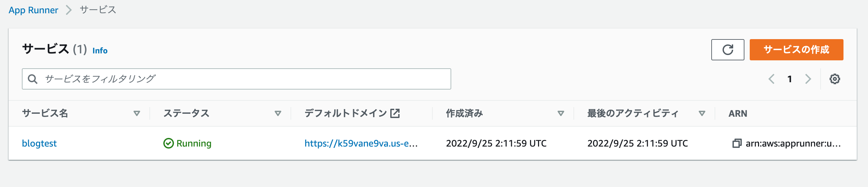Open the blogtest service
Viewport: 868px width, 187px height.
(x=39, y=143)
